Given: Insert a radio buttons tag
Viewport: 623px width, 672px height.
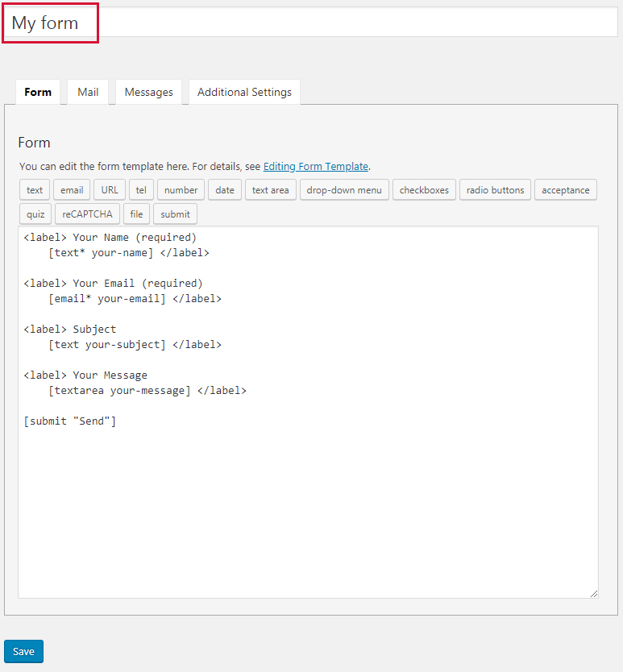Looking at the screenshot, I should tap(495, 190).
